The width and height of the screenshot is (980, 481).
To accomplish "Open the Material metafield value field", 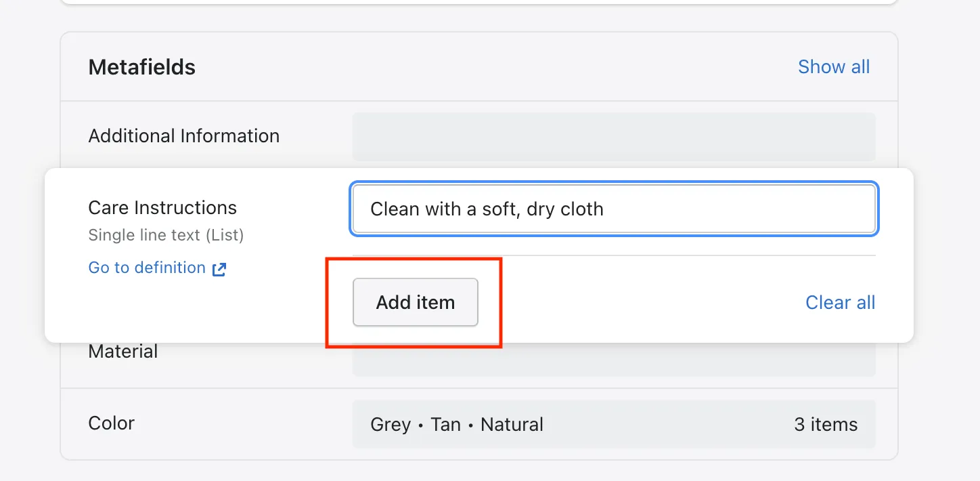I will pyautogui.click(x=613, y=360).
